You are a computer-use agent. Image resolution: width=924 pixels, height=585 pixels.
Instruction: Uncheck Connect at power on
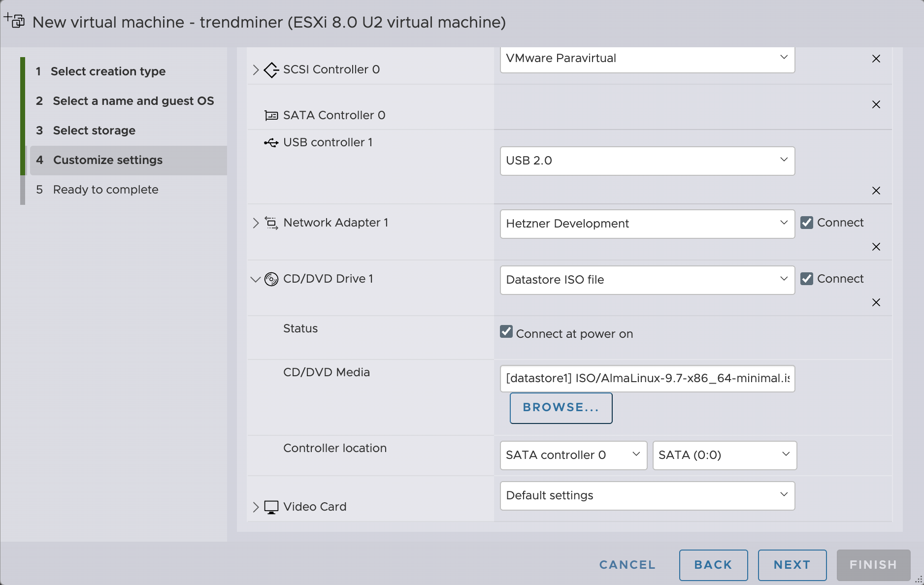(506, 331)
